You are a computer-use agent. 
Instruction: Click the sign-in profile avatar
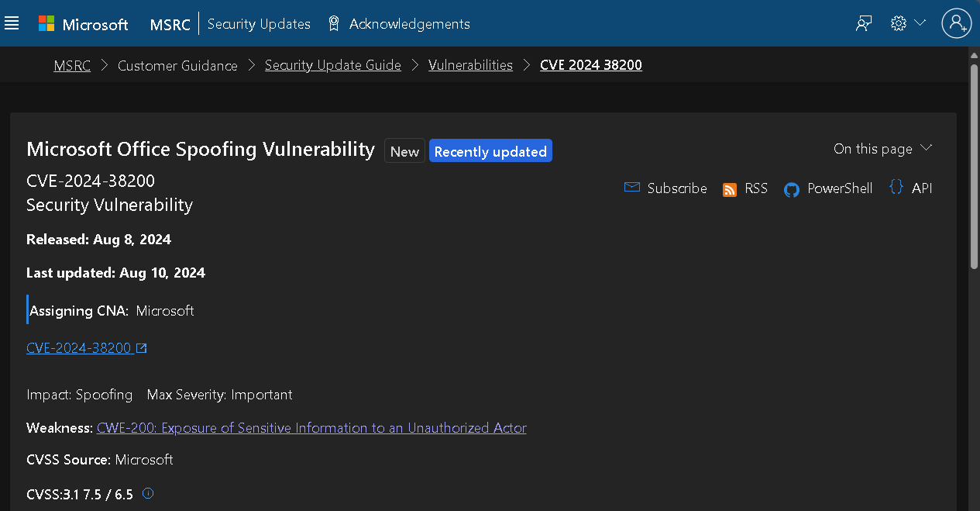[x=957, y=23]
